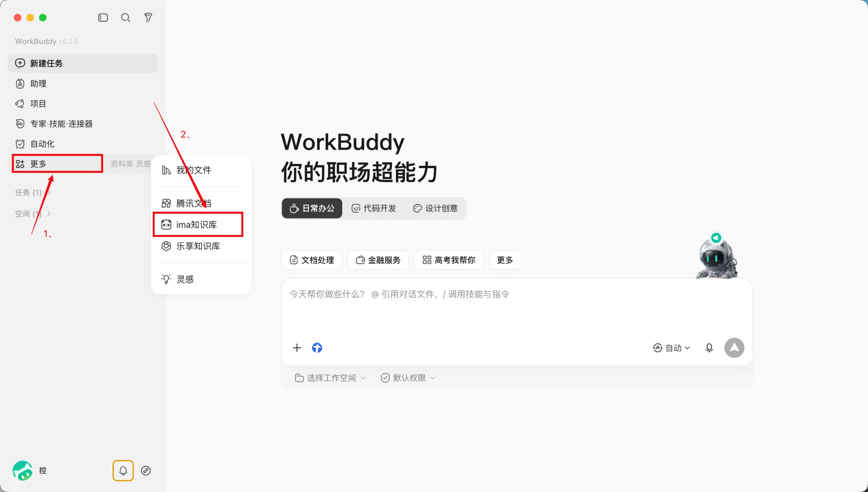Image resolution: width=868 pixels, height=492 pixels.
Task: Click the microphone voice input icon
Action: (709, 348)
